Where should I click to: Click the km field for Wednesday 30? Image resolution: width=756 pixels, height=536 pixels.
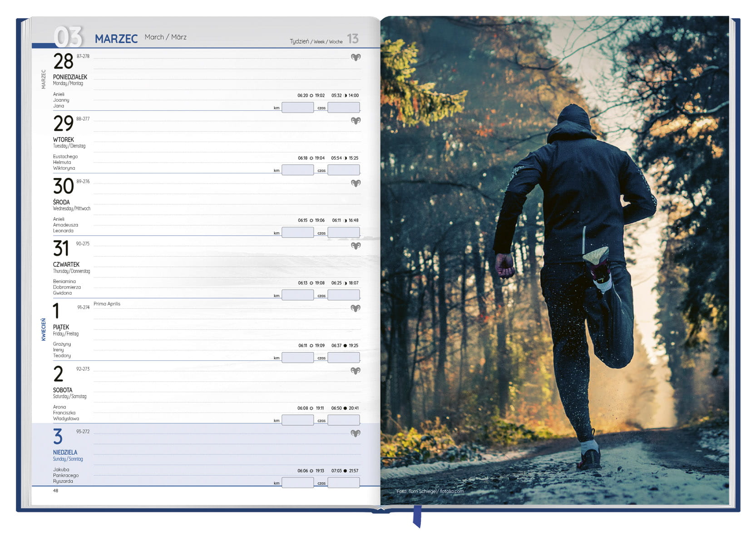[298, 232]
